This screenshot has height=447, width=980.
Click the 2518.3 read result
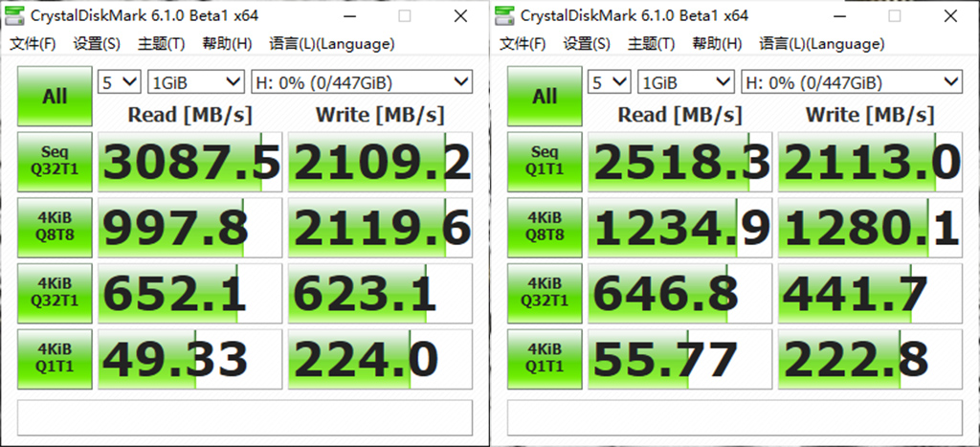tap(680, 162)
